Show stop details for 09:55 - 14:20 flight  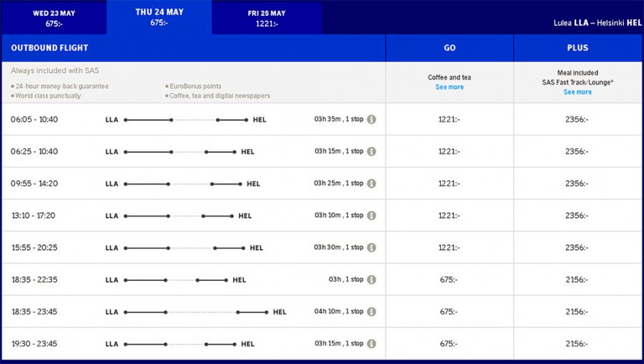point(371,183)
